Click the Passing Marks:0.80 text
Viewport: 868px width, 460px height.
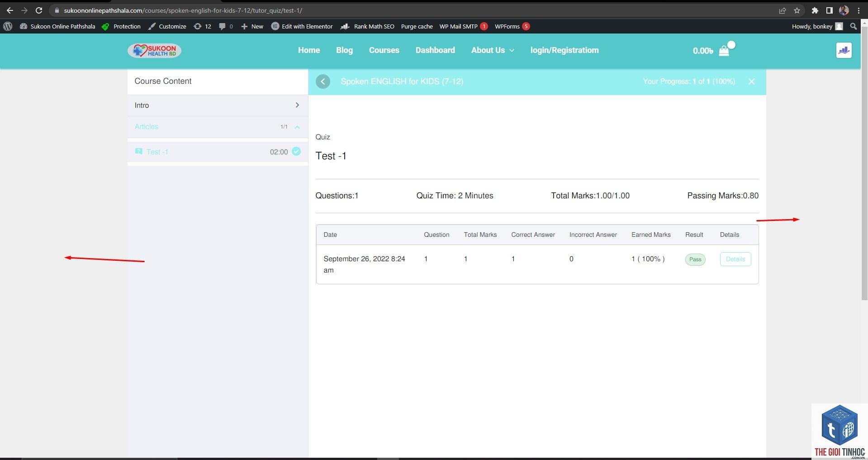click(723, 196)
